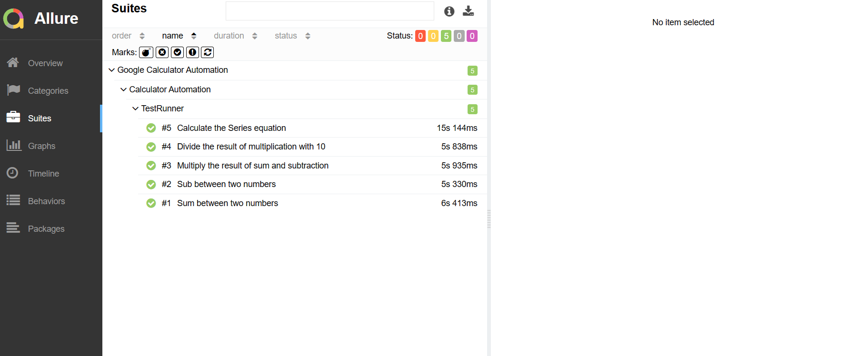
Task: Toggle the retries refresh mark filter
Action: click(x=208, y=52)
